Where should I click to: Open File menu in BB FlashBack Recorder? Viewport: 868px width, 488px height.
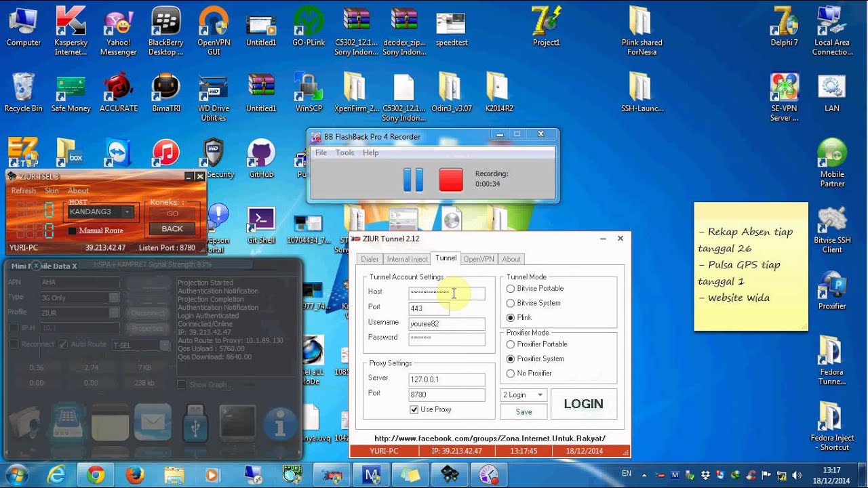tap(321, 152)
